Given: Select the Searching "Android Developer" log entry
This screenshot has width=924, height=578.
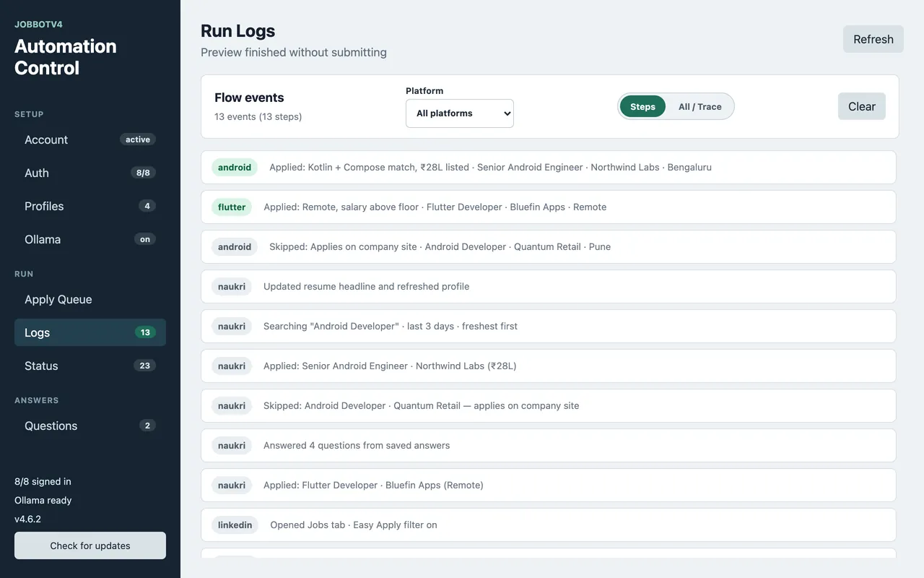Looking at the screenshot, I should click(x=549, y=326).
